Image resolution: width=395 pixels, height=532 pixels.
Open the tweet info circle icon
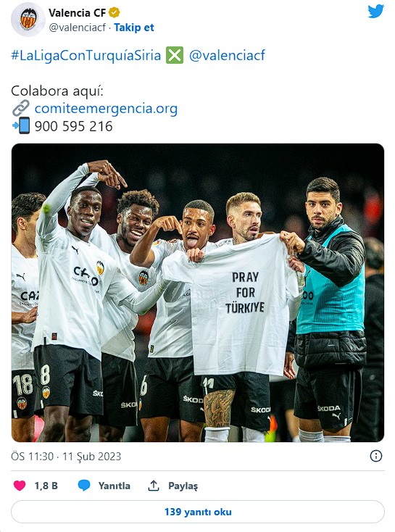click(375, 456)
